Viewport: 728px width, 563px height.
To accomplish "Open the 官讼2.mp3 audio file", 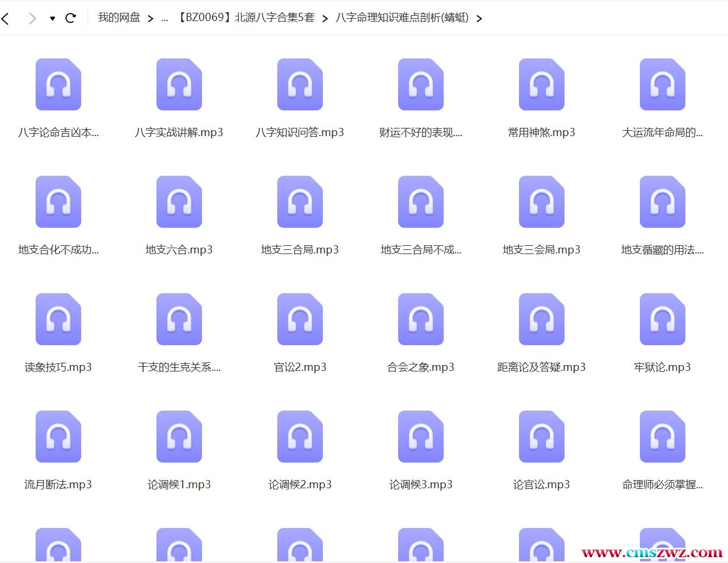I will 300,319.
